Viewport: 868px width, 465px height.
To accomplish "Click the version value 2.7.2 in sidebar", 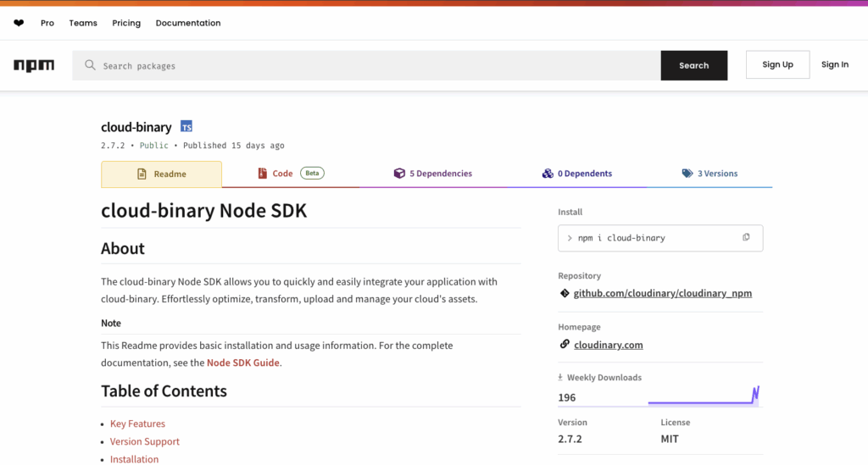I will [570, 439].
